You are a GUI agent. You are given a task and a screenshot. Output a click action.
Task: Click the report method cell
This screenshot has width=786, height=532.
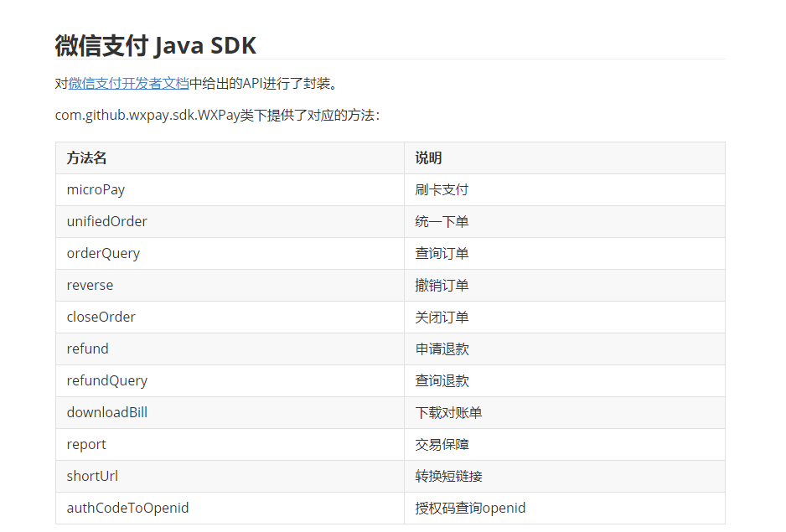point(230,444)
